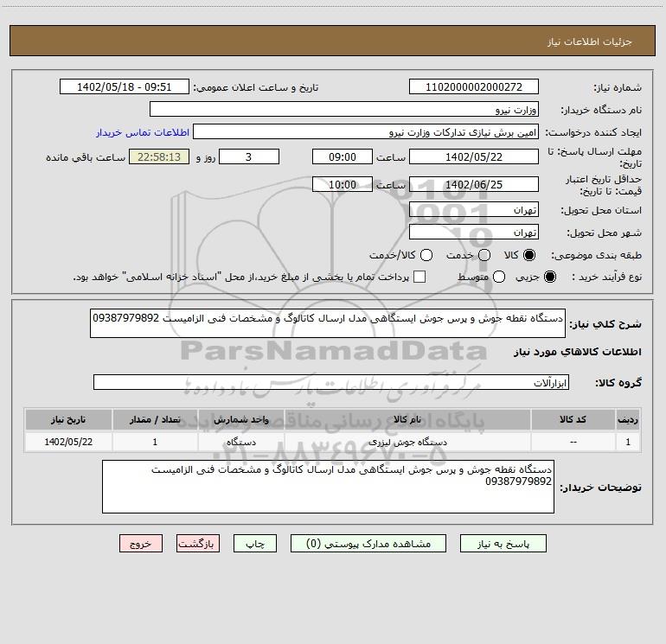Click delivery province field تهران
Image resolution: width=666 pixels, height=644 pixels.
[x=474, y=209]
